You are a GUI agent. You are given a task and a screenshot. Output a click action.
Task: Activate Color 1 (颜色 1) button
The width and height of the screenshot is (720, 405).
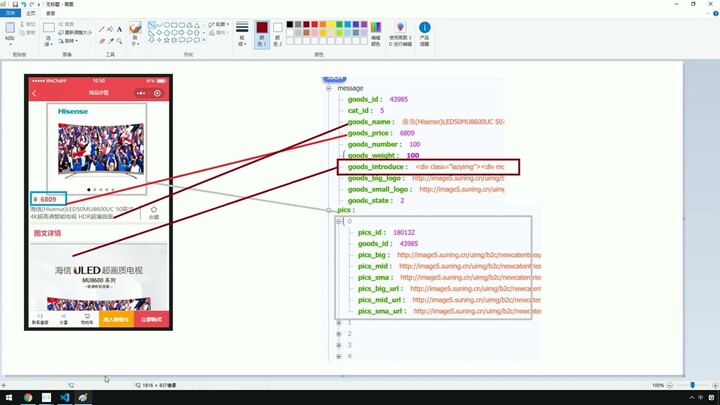pos(262,34)
